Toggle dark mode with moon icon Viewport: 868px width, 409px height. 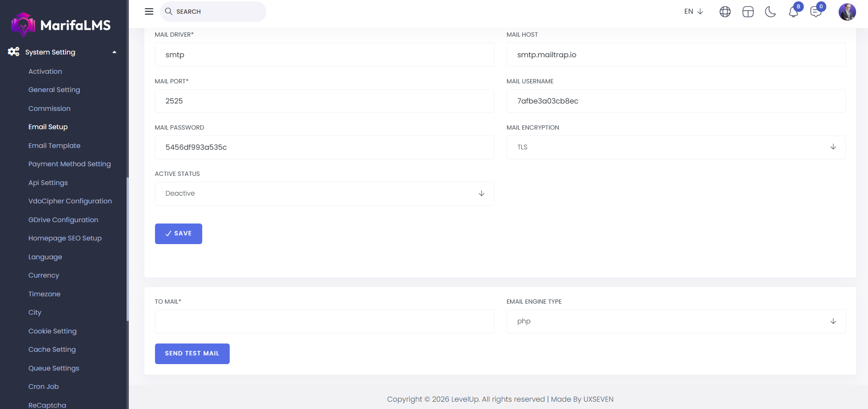[770, 12]
